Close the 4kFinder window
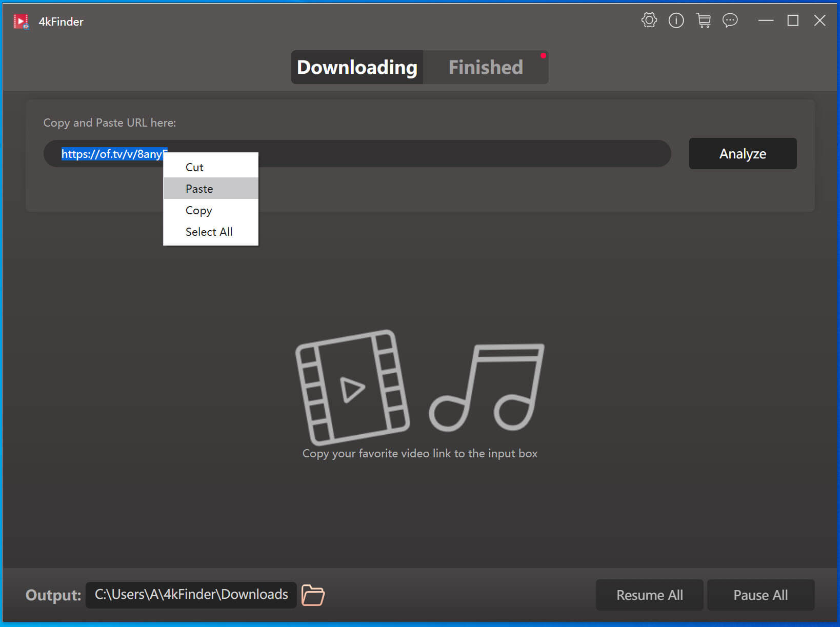 point(819,21)
